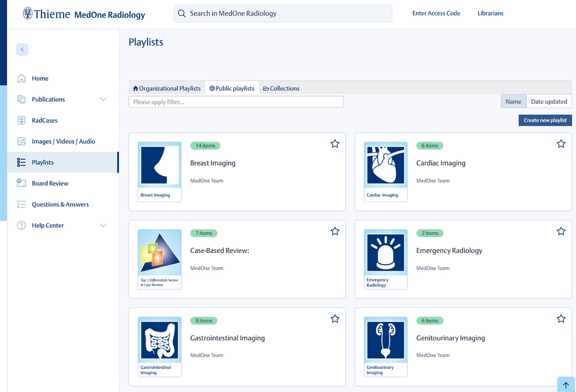Open RadCases via its sidebar icon
This screenshot has width=576, height=392.
click(21, 120)
